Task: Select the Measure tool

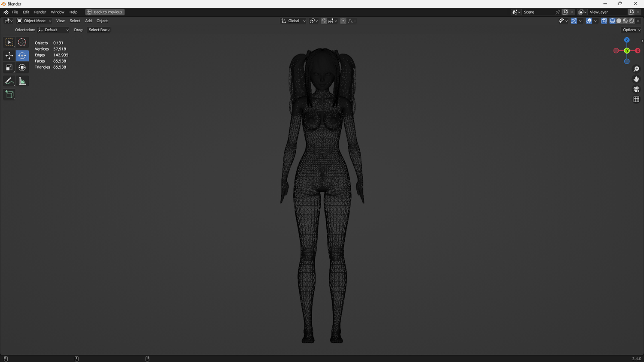Action: (22, 81)
